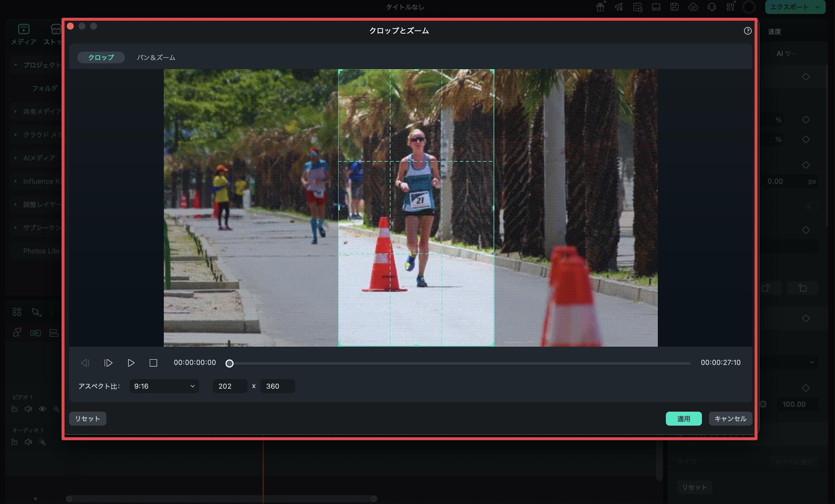This screenshot has height=504, width=835.
Task: Switch to the Pan & Zoom (パン&ズーム) tab
Action: [x=156, y=57]
